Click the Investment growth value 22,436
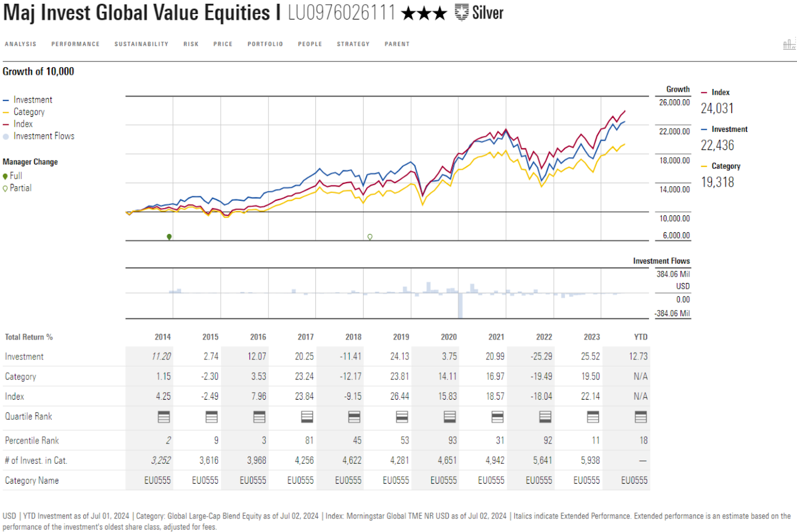 (717, 145)
